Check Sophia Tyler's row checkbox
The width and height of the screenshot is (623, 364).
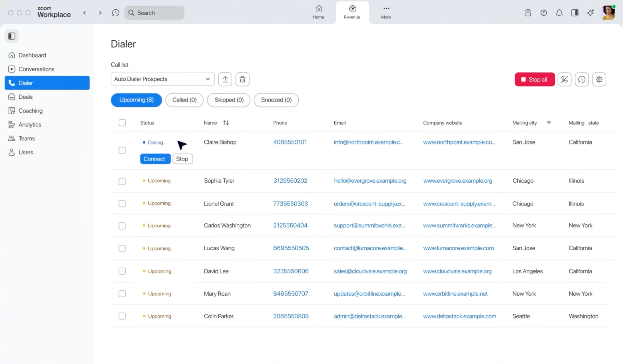coord(122,181)
